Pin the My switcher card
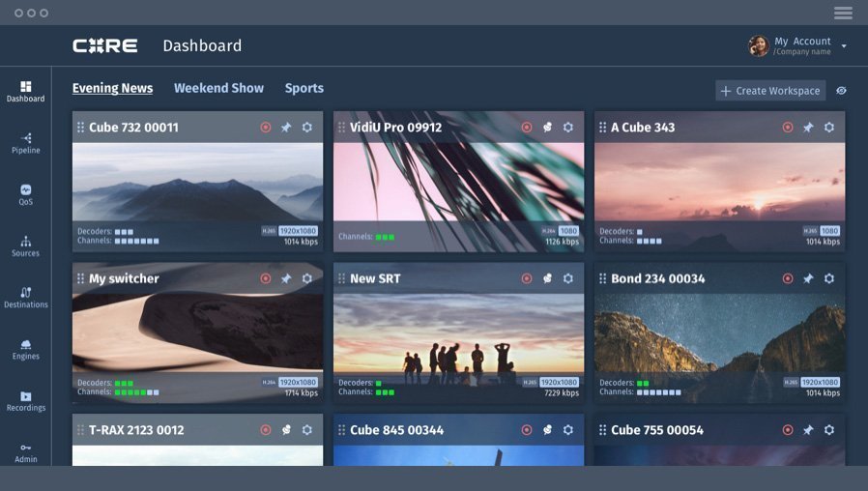The image size is (868, 491). [x=286, y=278]
